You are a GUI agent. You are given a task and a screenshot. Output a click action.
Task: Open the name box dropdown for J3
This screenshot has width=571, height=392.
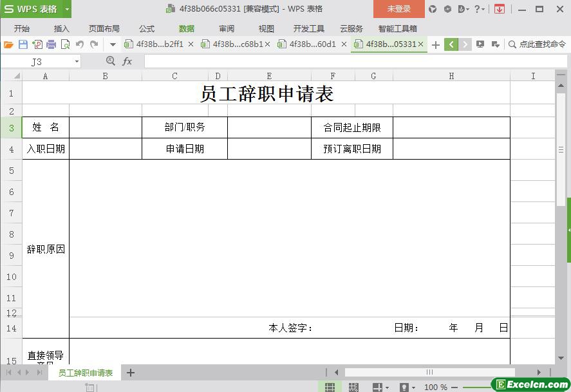point(77,62)
